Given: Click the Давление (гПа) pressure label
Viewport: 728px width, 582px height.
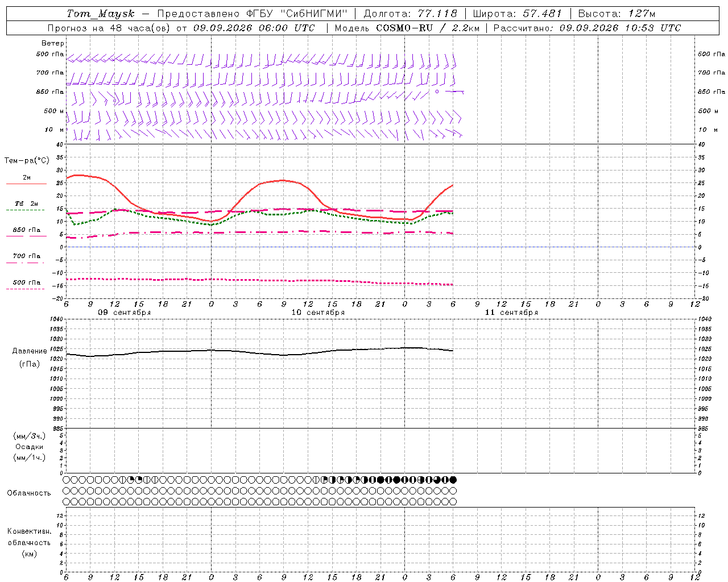Looking at the screenshot, I should click(x=30, y=357).
